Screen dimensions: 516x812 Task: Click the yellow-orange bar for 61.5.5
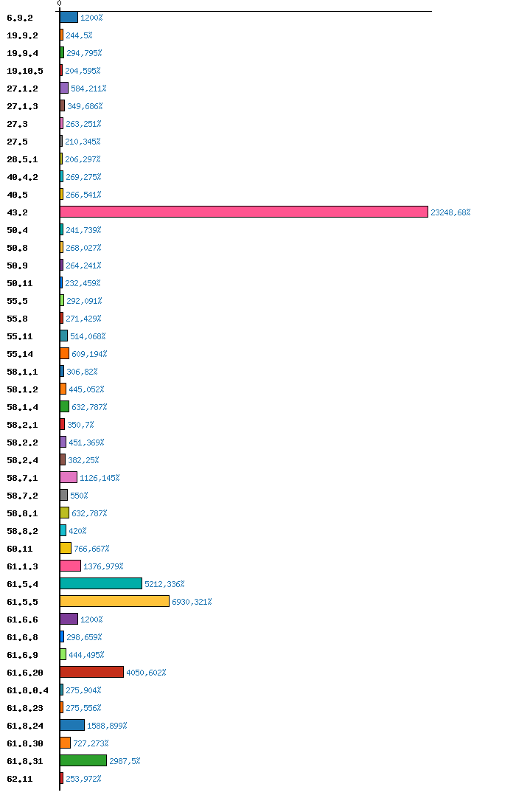coord(114,602)
